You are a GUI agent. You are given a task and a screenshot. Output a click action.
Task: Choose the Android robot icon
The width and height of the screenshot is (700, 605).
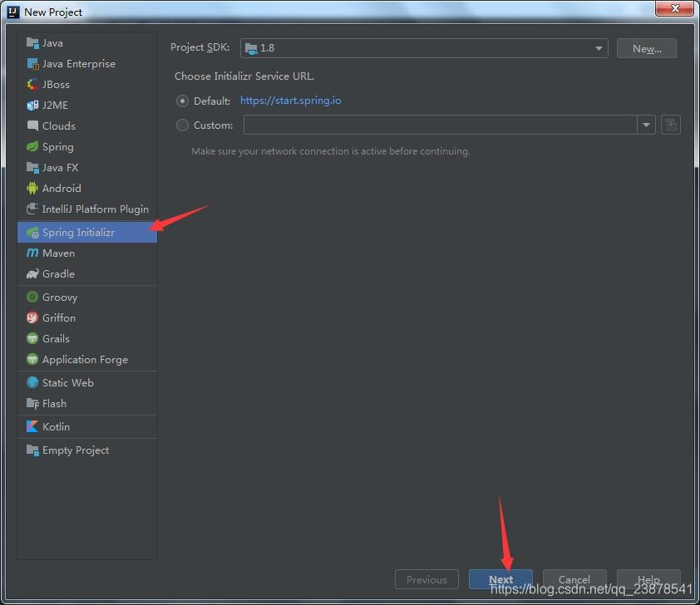32,188
